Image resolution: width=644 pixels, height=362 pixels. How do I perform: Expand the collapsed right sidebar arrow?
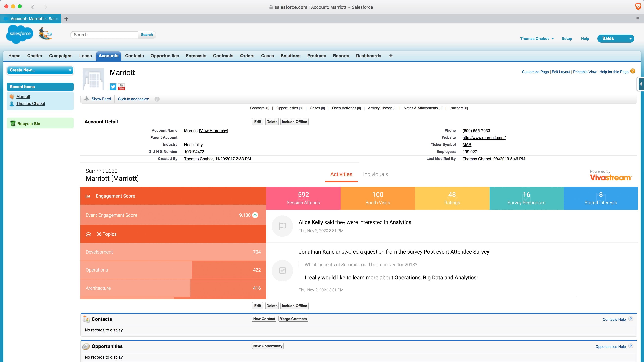click(x=641, y=84)
